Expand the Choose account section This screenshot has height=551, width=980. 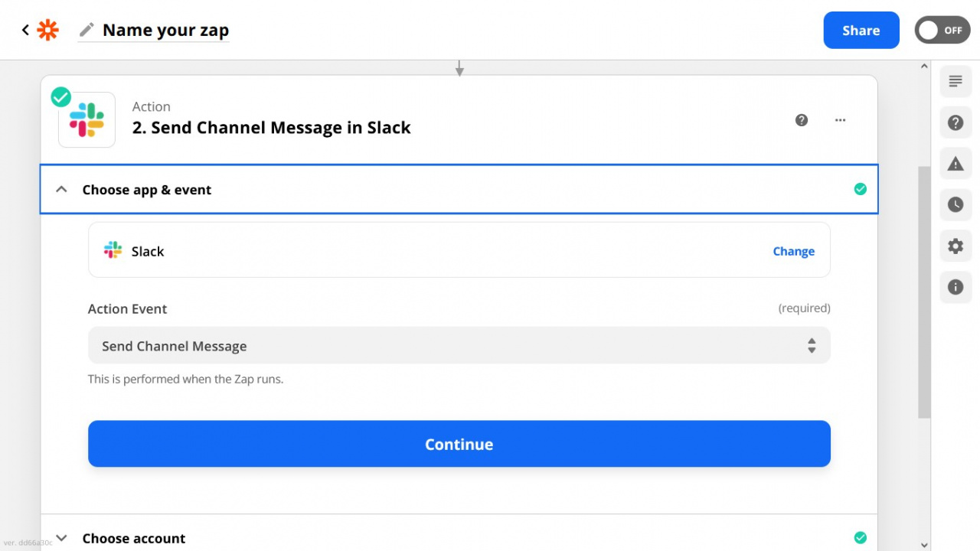coord(459,537)
